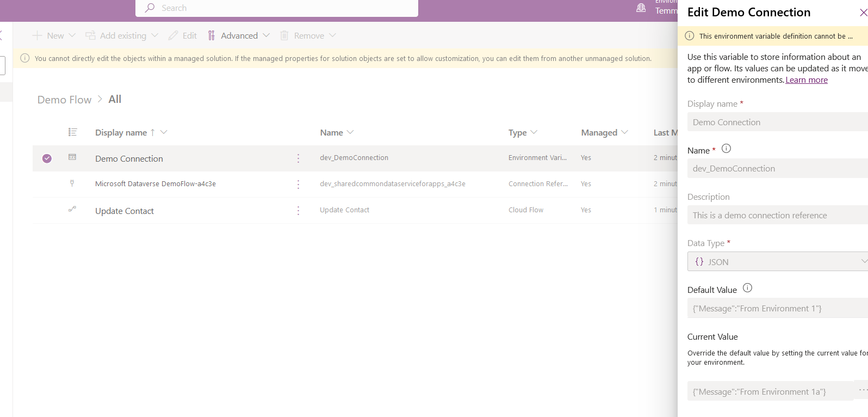Expand the Add existing dropdown chevron
The image size is (868, 417).
tap(154, 35)
